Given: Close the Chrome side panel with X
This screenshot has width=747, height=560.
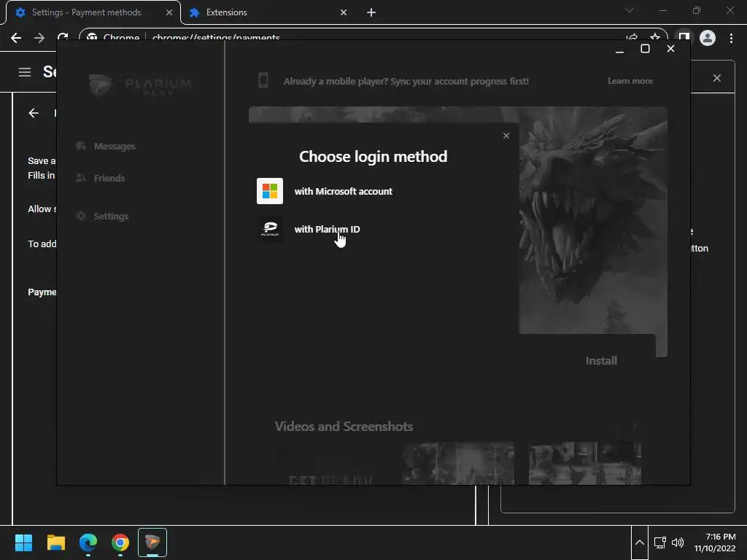Looking at the screenshot, I should (717, 78).
